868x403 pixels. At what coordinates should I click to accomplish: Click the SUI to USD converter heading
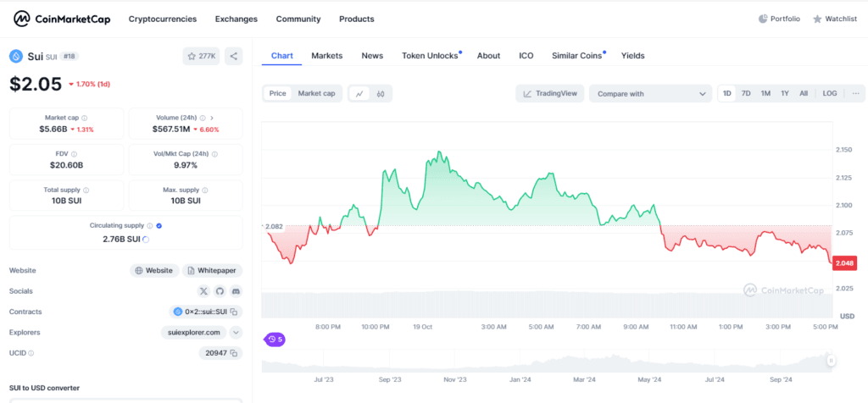[x=44, y=388]
